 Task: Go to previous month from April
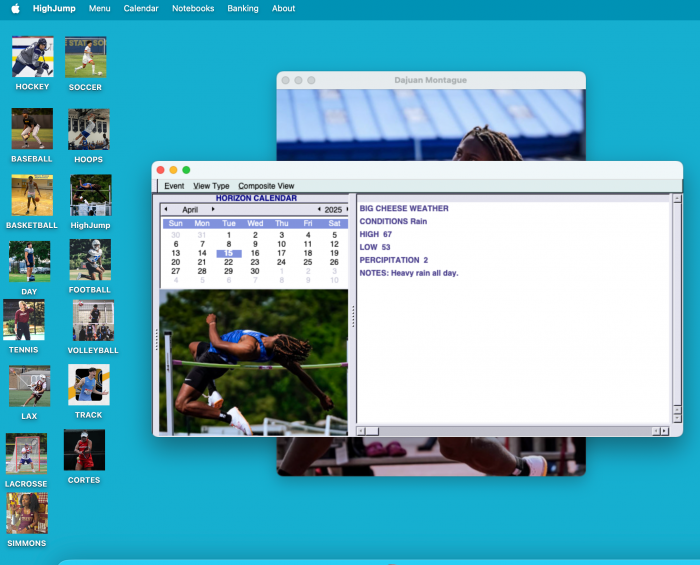(x=166, y=209)
